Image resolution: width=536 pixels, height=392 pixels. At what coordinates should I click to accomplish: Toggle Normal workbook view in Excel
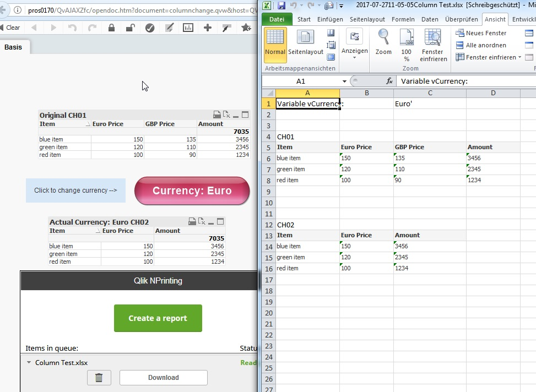275,44
